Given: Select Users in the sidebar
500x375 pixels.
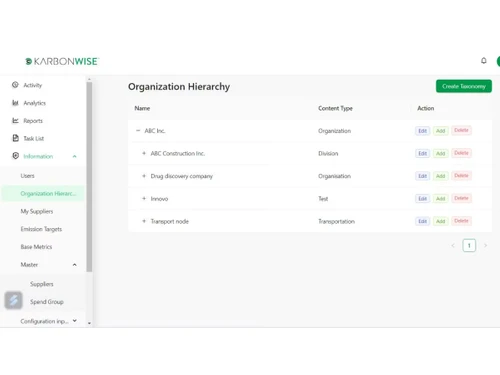Looking at the screenshot, I should click(x=27, y=176).
